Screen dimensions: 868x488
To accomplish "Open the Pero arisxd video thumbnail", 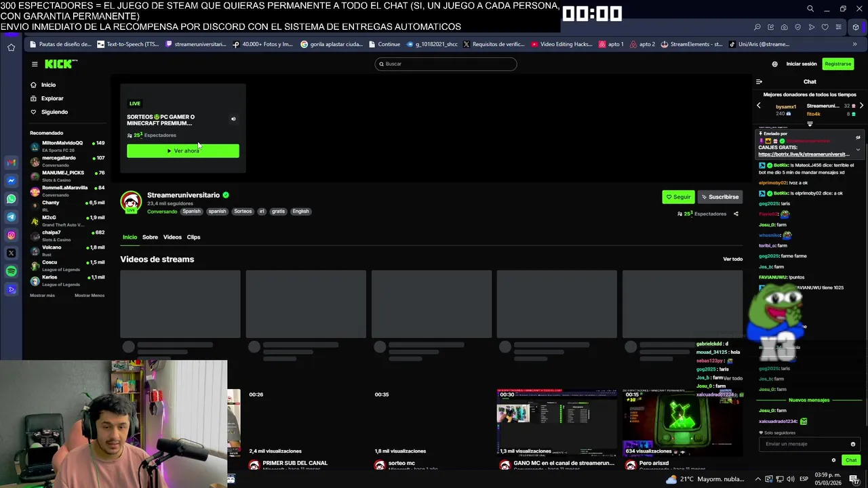I will click(x=682, y=422).
